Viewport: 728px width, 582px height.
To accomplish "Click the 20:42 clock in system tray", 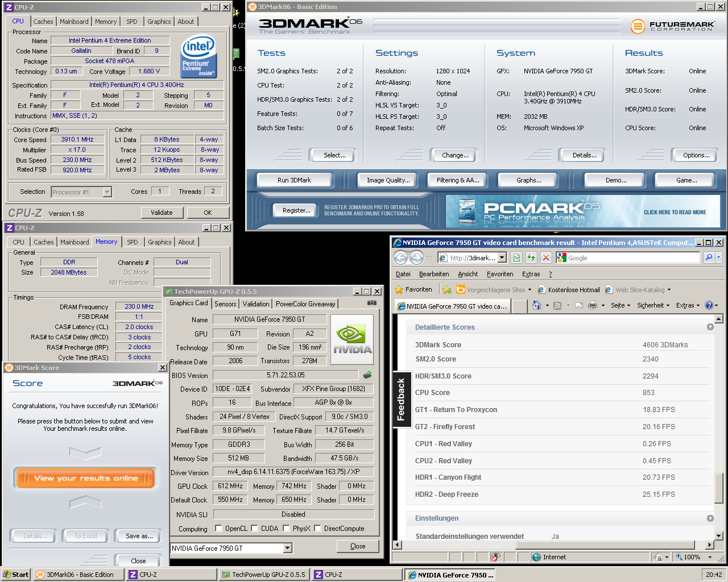I will point(714,575).
